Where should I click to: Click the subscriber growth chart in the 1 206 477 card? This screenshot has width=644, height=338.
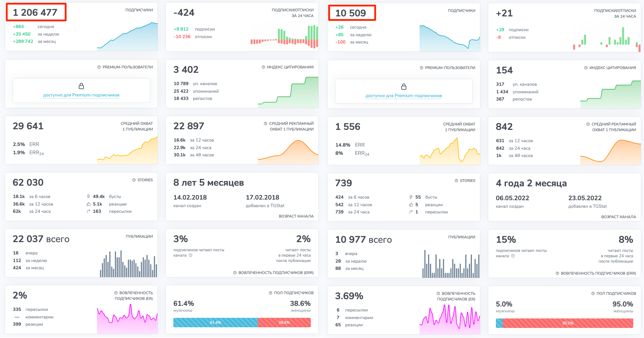pyautogui.click(x=127, y=36)
